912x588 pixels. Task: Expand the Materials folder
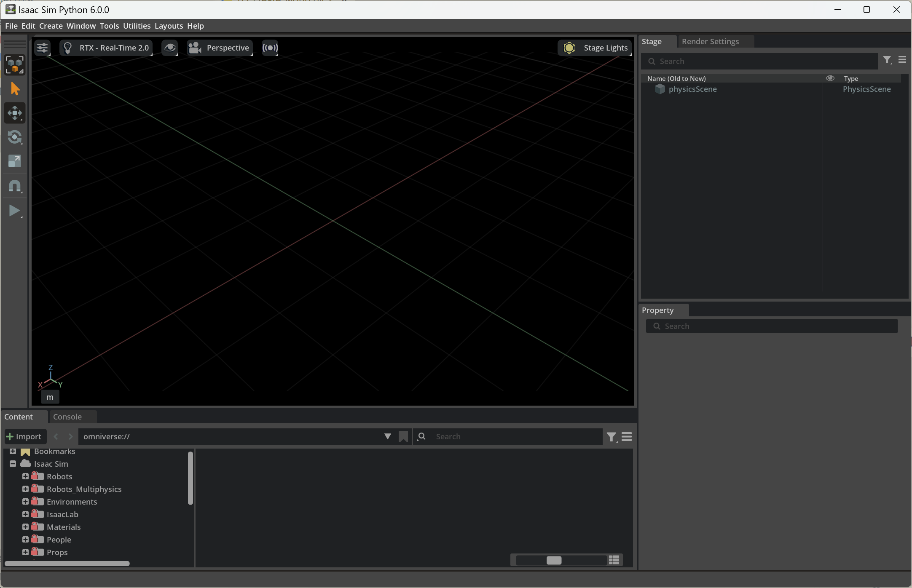[x=25, y=527]
